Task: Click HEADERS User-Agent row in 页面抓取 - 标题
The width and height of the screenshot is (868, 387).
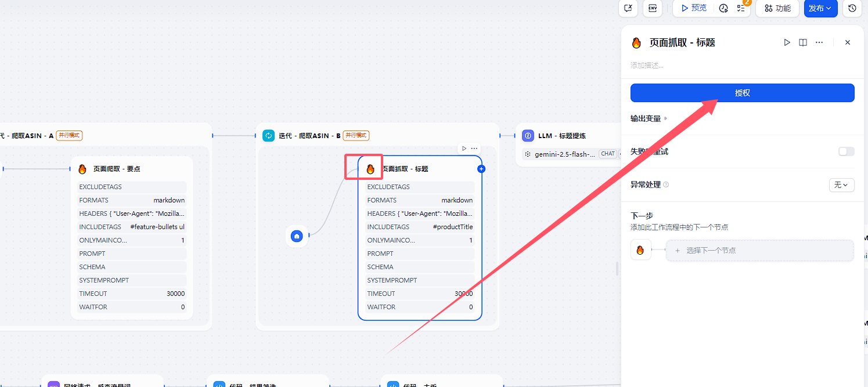Action: (x=420, y=214)
